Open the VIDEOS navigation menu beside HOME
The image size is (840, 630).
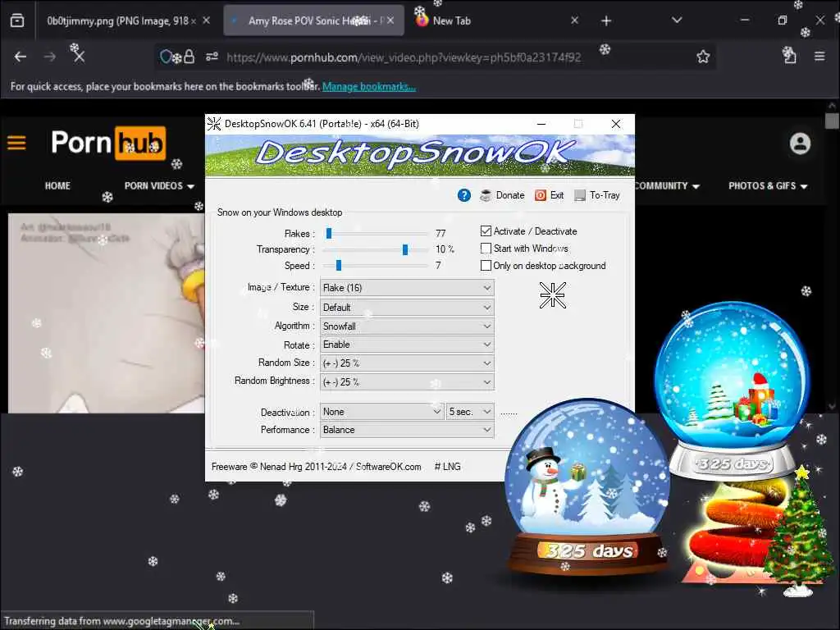[159, 186]
